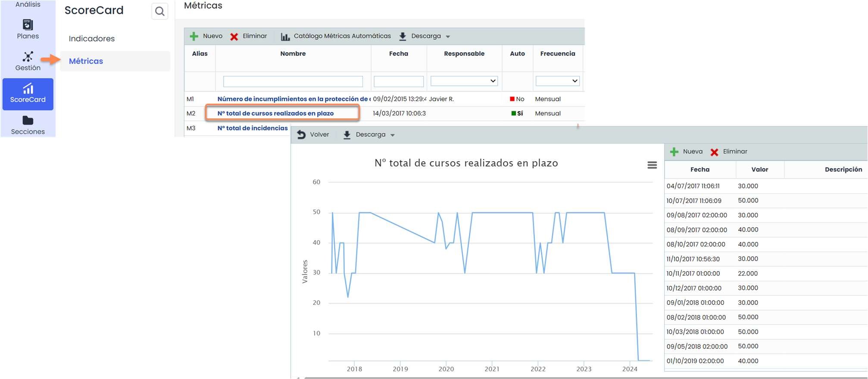Image resolution: width=868 pixels, height=379 pixels.
Task: Click the Nombre filter text field
Action: 293,81
